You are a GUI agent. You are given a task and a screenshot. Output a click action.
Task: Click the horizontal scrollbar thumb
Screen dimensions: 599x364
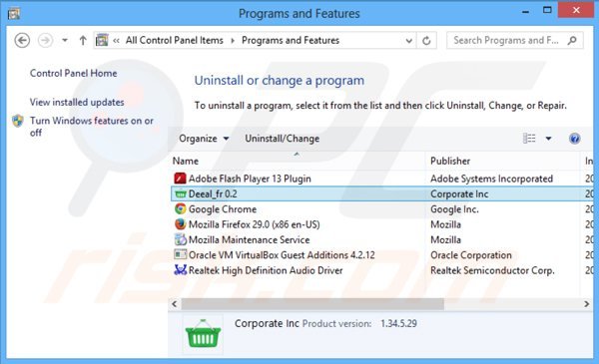tap(312, 304)
